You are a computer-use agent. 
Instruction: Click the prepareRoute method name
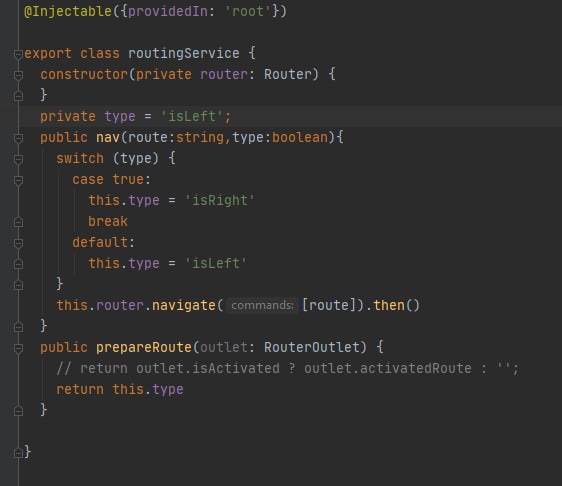pos(144,347)
